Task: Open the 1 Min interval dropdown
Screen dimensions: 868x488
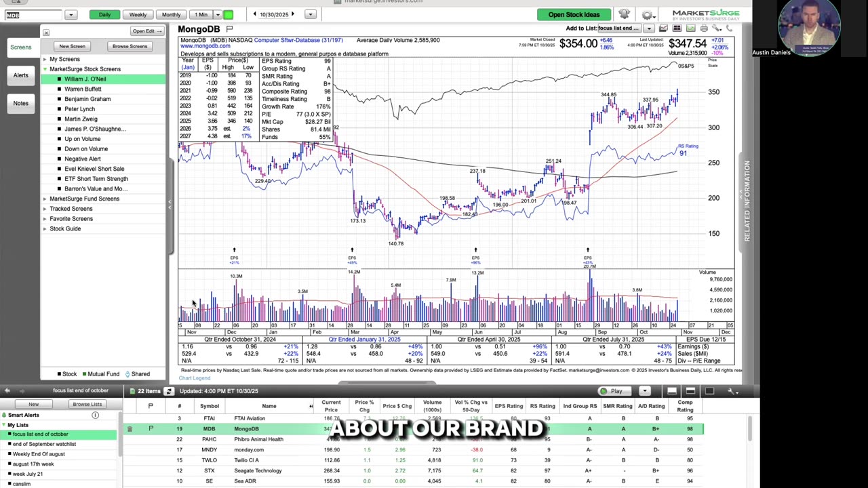Action: click(x=218, y=14)
